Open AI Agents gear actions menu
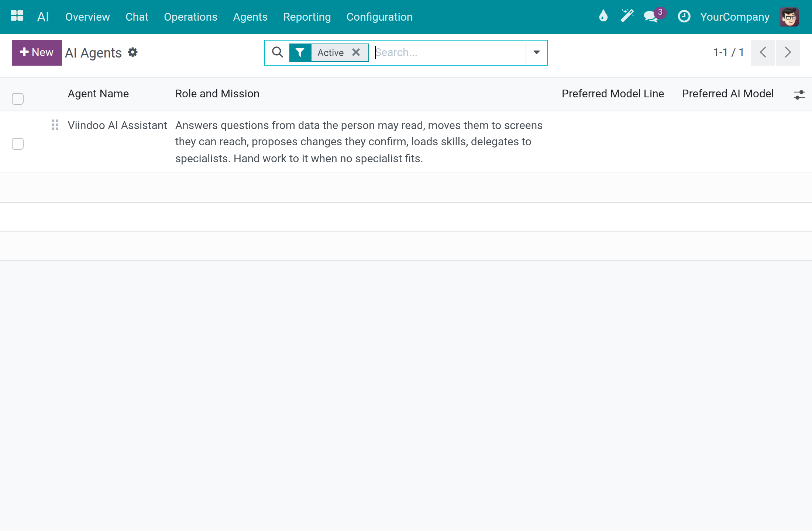 click(x=133, y=52)
